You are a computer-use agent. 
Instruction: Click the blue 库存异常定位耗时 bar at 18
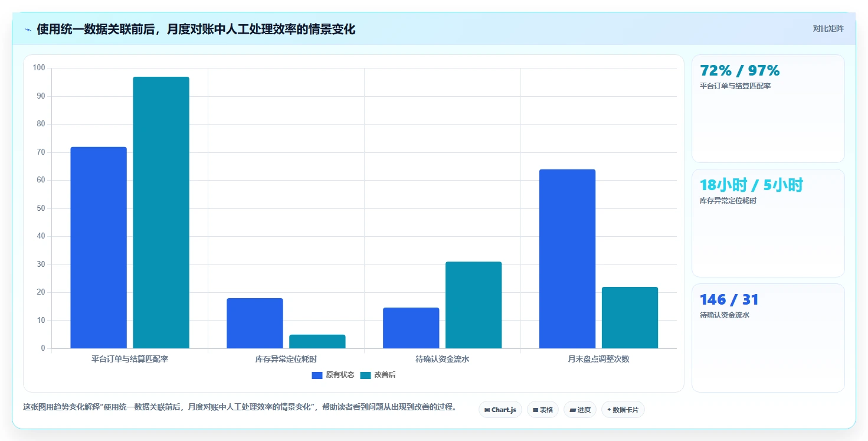click(255, 324)
